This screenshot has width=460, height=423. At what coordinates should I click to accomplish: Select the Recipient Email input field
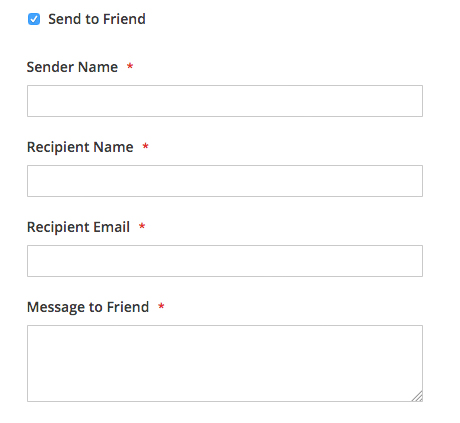225,261
